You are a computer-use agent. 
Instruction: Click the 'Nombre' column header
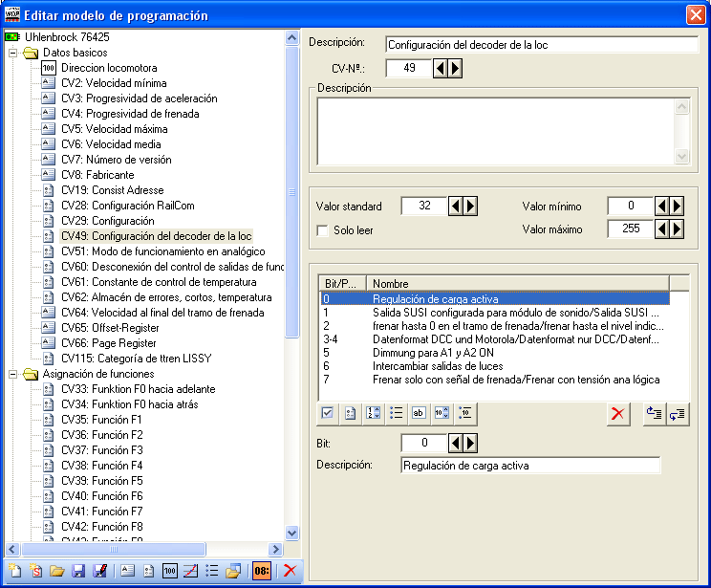517,284
